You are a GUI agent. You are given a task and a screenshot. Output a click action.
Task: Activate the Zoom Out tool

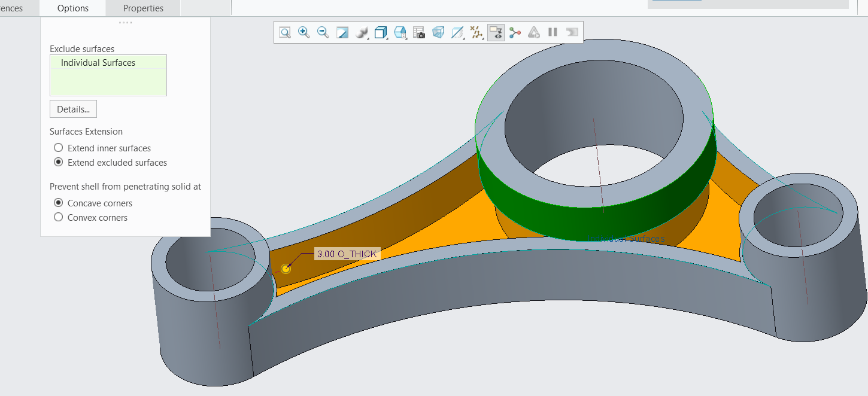click(322, 32)
